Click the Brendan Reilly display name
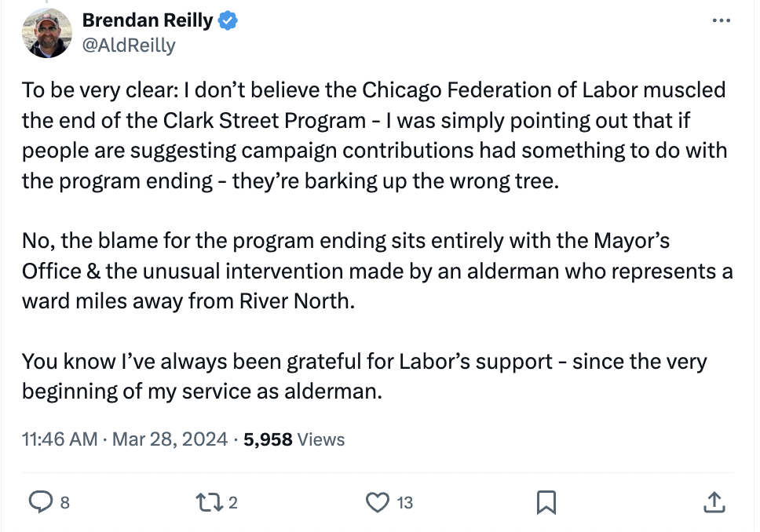The width and height of the screenshot is (760, 532). click(148, 21)
